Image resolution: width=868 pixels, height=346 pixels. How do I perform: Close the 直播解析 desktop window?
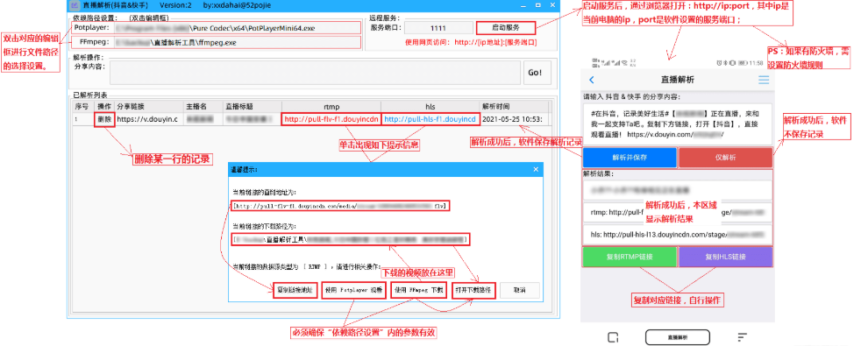(x=553, y=5)
